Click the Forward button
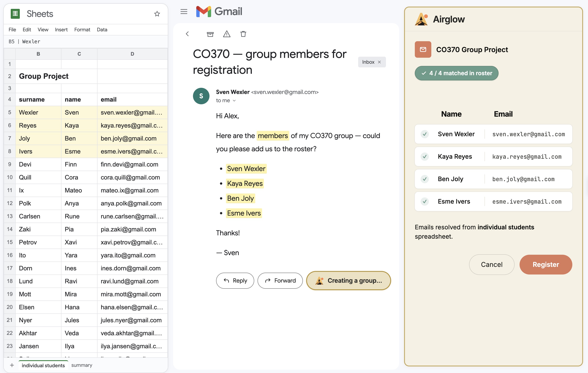This screenshot has height=373, width=588. tap(280, 280)
